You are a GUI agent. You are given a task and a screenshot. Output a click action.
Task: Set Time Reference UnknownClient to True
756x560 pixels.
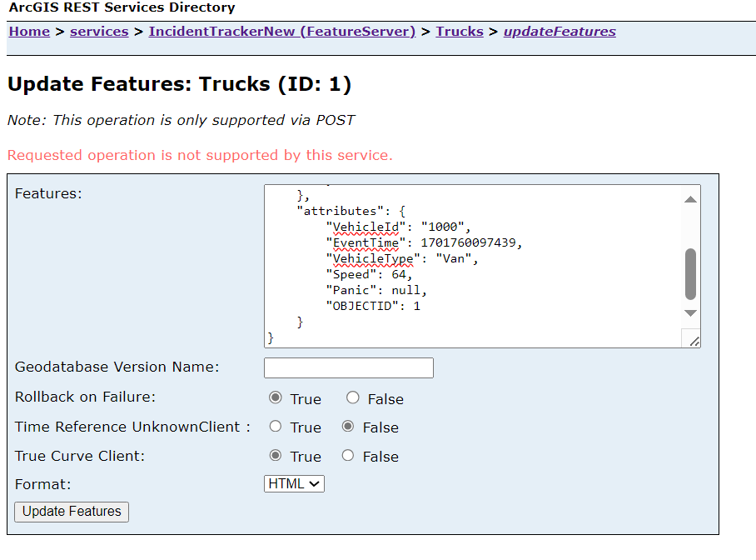coord(276,426)
